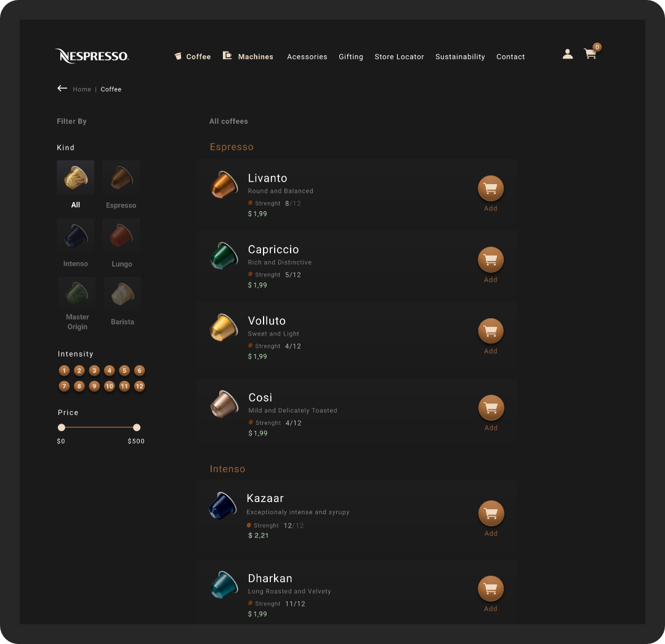This screenshot has width=665, height=644.
Task: Add Cosi to the cart
Action: pos(491,408)
